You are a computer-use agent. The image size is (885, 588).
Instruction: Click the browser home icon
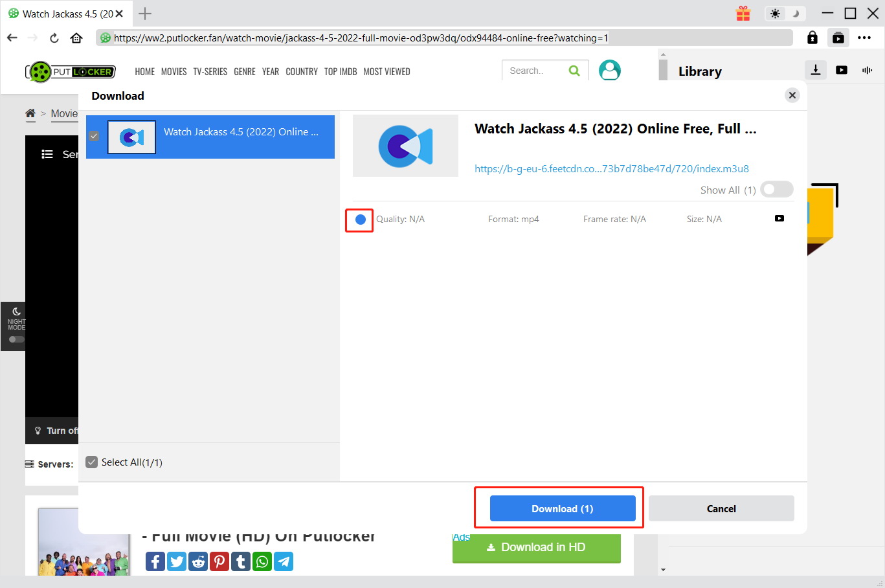click(x=76, y=38)
